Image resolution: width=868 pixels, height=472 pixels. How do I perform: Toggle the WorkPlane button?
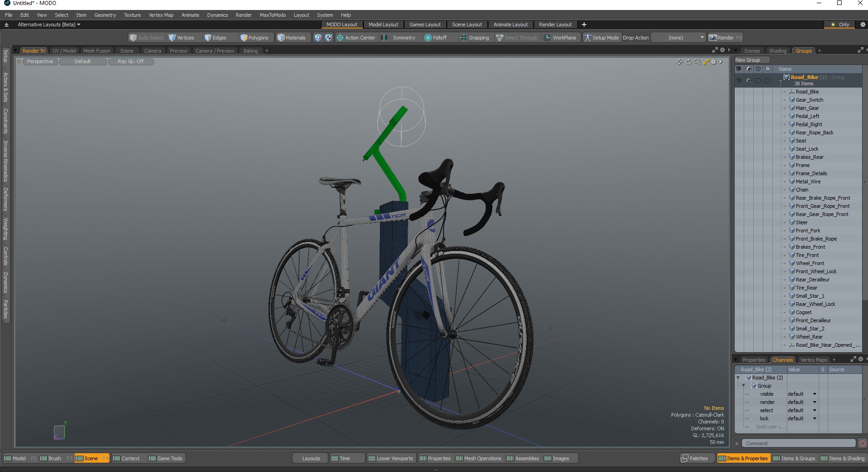coord(560,38)
